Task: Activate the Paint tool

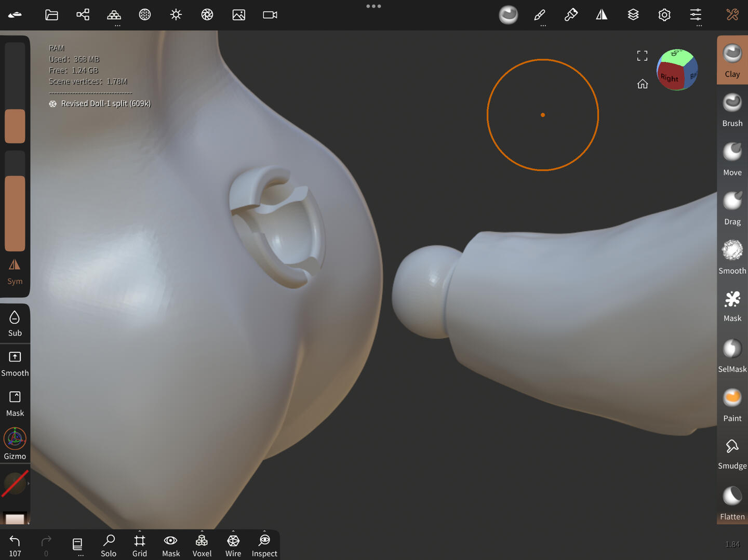Action: (732, 404)
